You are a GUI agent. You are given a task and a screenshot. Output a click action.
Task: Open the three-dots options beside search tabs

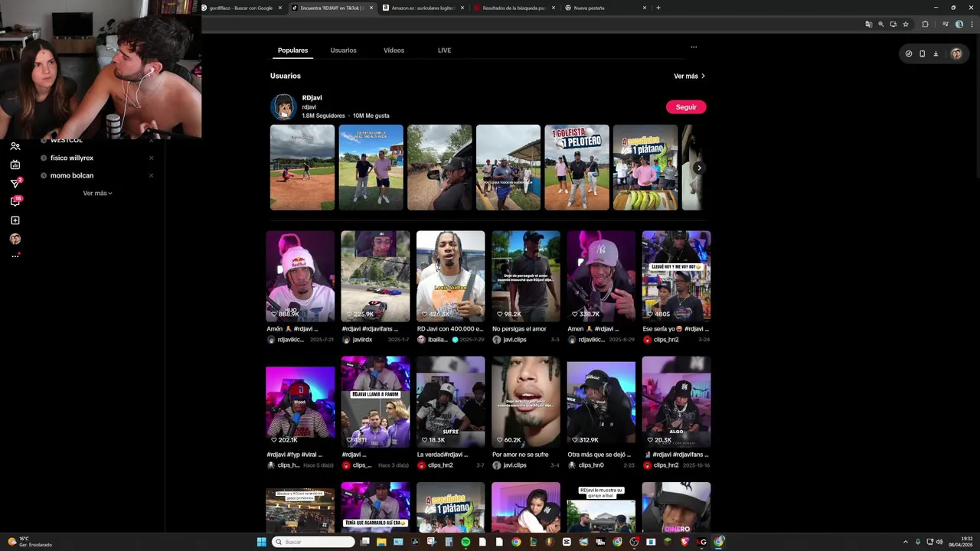694,47
